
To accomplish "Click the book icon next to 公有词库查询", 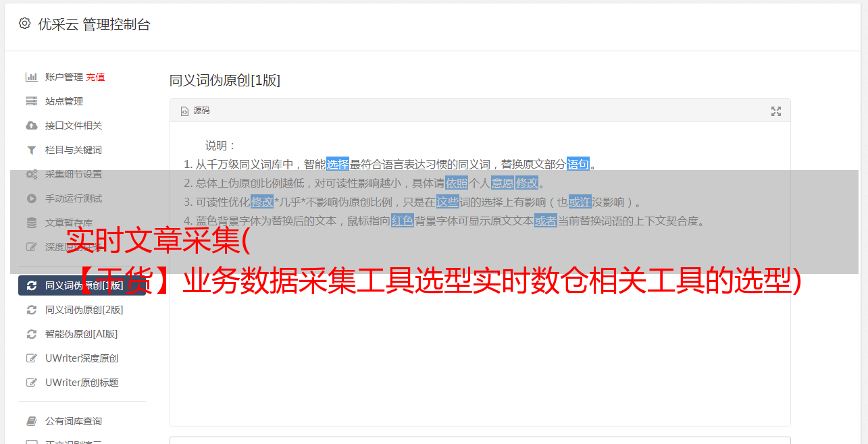I will (31, 421).
